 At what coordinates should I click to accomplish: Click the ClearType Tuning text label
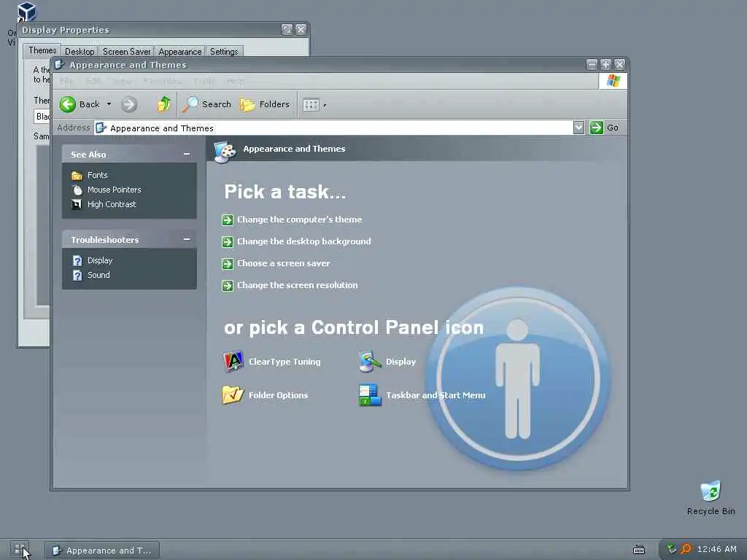[x=285, y=362]
